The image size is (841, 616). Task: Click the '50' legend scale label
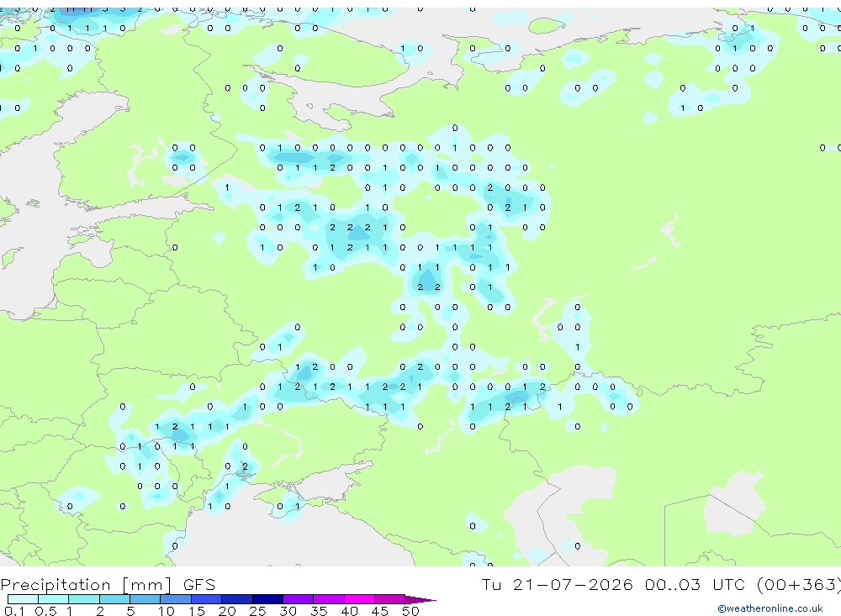click(410, 611)
